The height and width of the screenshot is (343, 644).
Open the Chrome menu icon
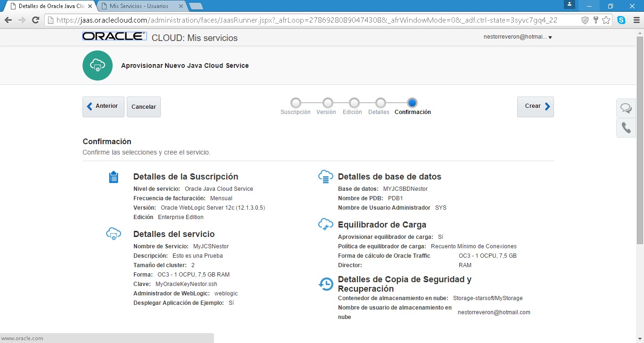(x=636, y=20)
